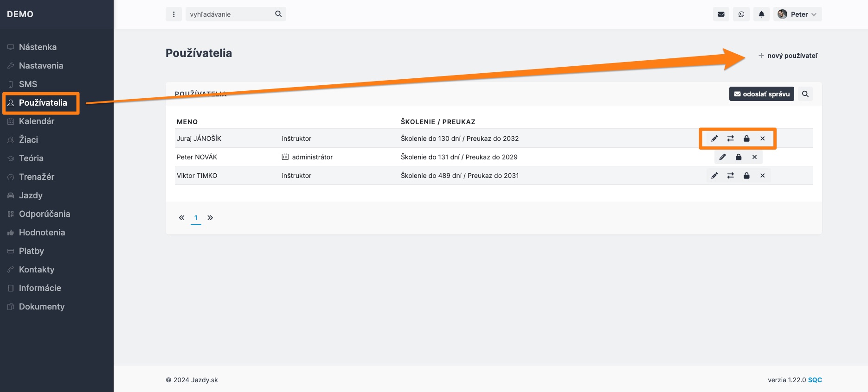The width and height of the screenshot is (868, 392).
Task: Click the vyhľadávanie search field
Action: point(230,14)
